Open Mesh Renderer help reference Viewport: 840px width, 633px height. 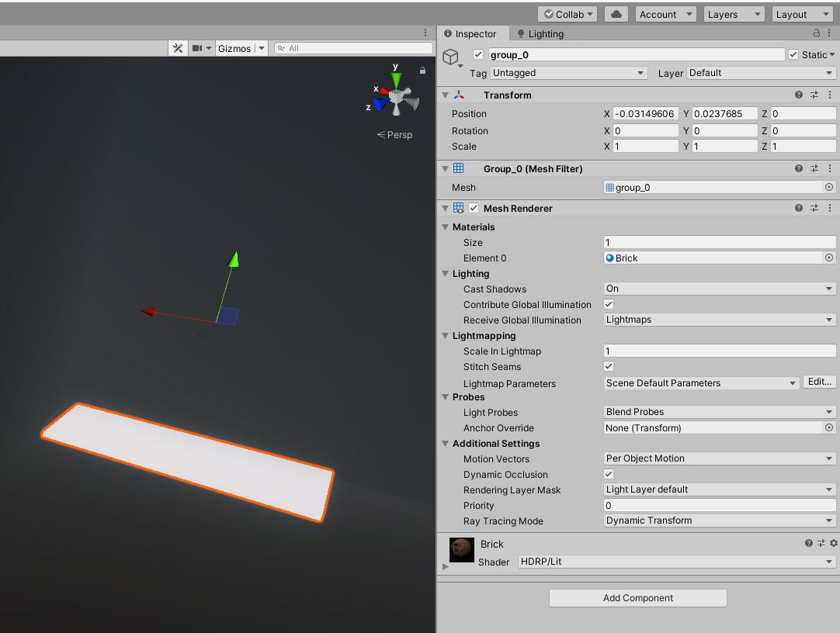click(799, 208)
